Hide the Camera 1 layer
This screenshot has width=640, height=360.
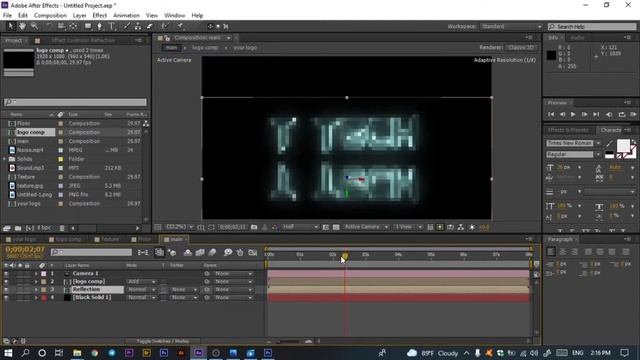point(6,273)
